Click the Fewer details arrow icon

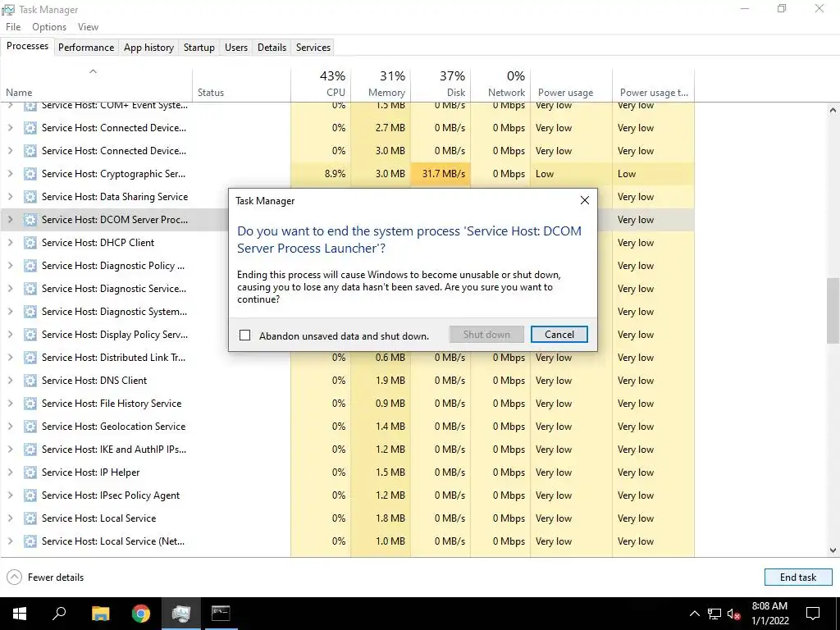[15, 577]
